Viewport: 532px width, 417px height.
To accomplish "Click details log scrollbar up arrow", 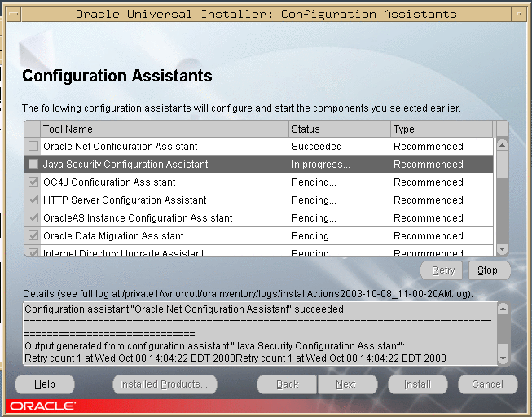I will pyautogui.click(x=503, y=309).
